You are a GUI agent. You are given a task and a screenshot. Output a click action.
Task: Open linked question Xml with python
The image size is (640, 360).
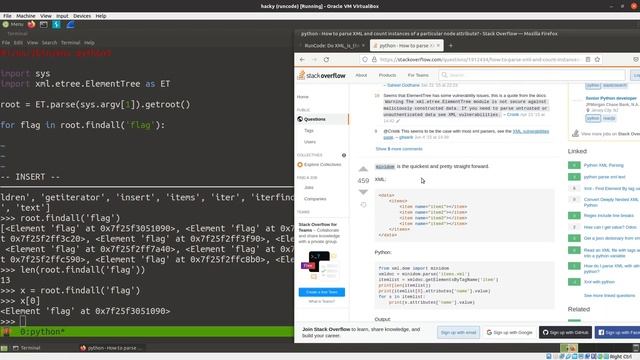coord(599,282)
